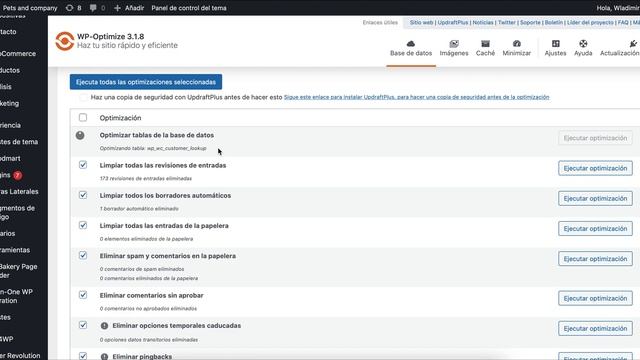Screen dimensions: 640x360
Task: Open Slider Revolution in the sidebar
Action: click(20, 356)
